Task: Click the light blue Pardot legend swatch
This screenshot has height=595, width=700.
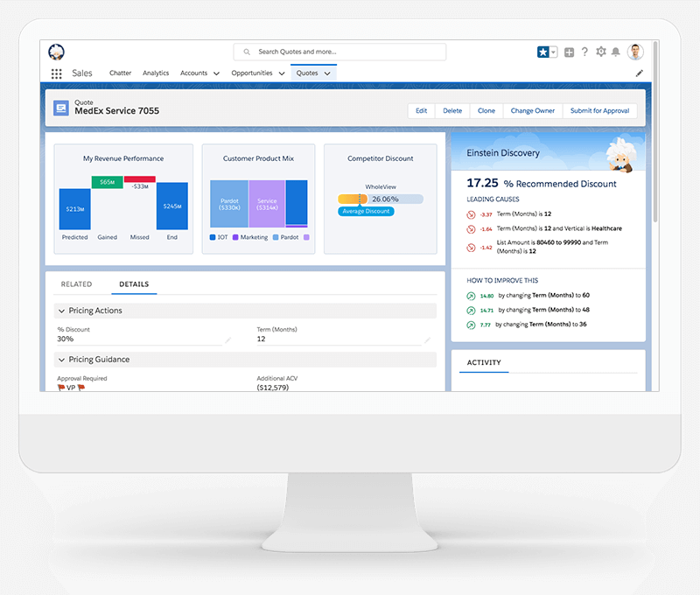Action: [x=276, y=237]
